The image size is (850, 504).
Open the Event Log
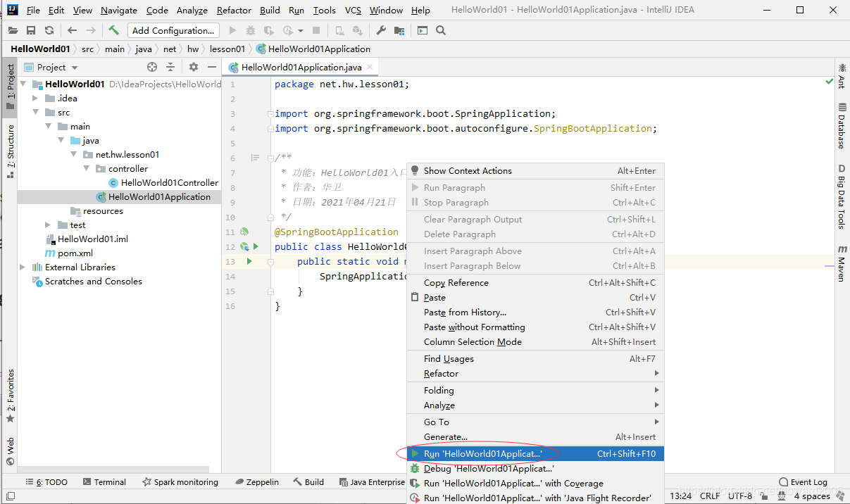[803, 482]
